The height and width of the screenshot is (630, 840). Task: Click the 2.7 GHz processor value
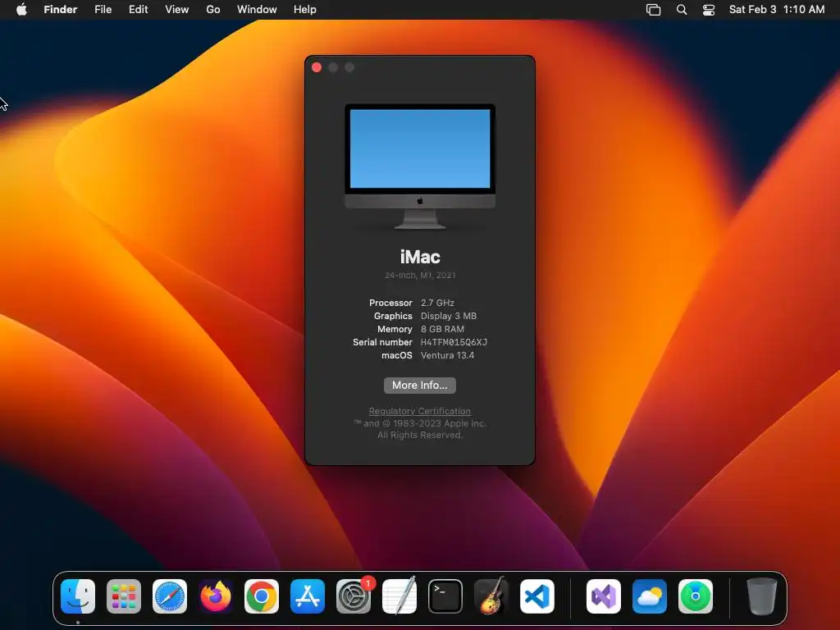(x=438, y=303)
